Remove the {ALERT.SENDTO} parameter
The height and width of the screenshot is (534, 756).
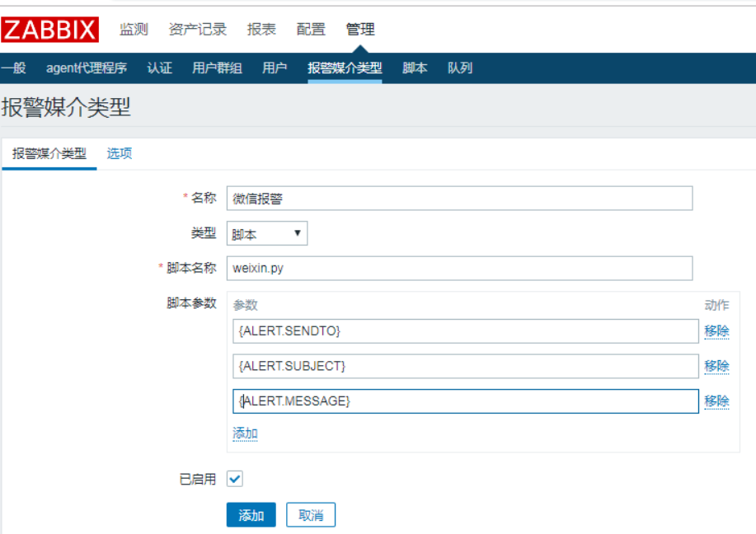(x=716, y=331)
